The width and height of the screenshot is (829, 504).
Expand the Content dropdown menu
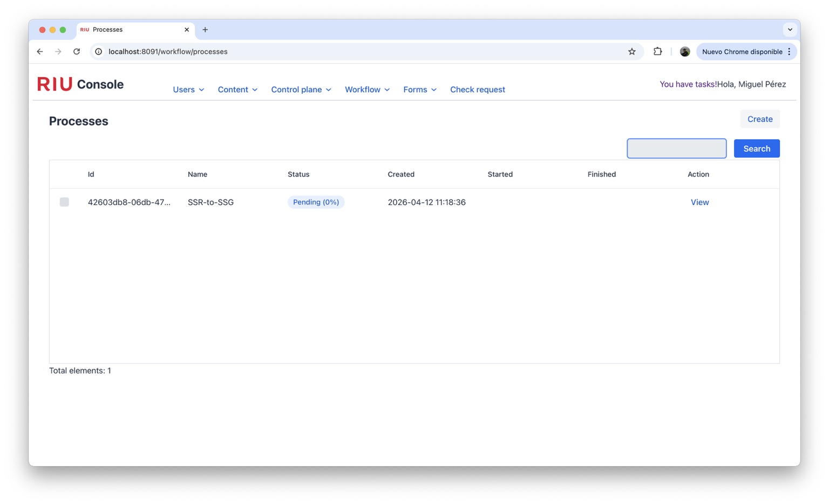coord(237,90)
